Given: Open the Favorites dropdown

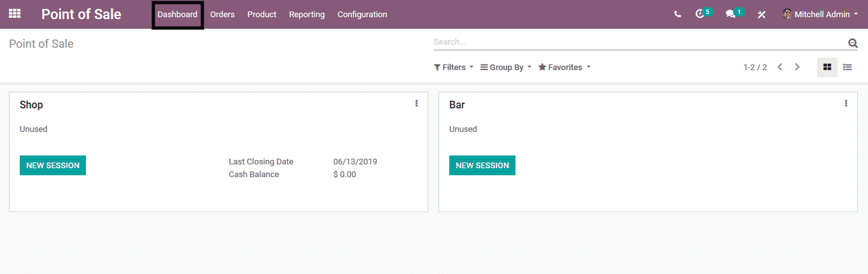Looking at the screenshot, I should pyautogui.click(x=564, y=67).
